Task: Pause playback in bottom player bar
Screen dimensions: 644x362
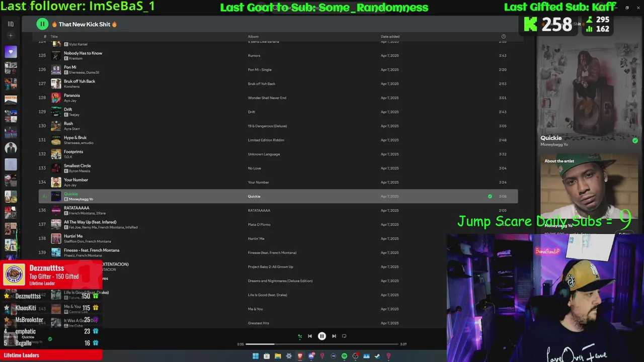Action: point(322,336)
